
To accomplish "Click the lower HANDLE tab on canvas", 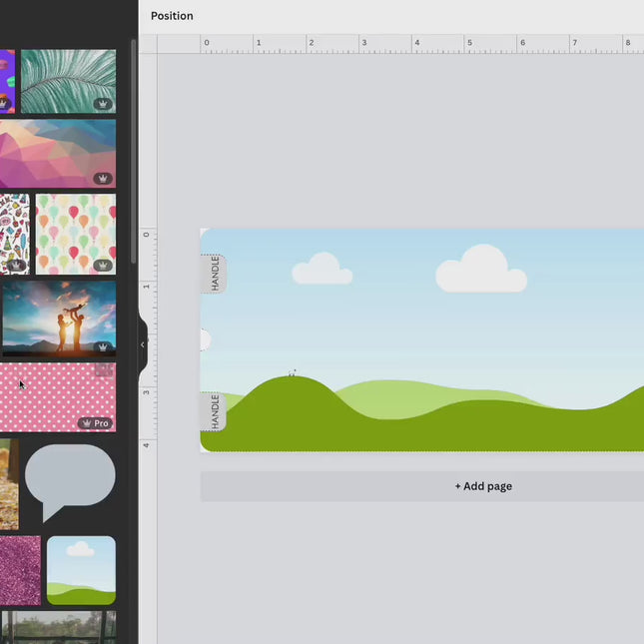I will pyautogui.click(x=215, y=411).
